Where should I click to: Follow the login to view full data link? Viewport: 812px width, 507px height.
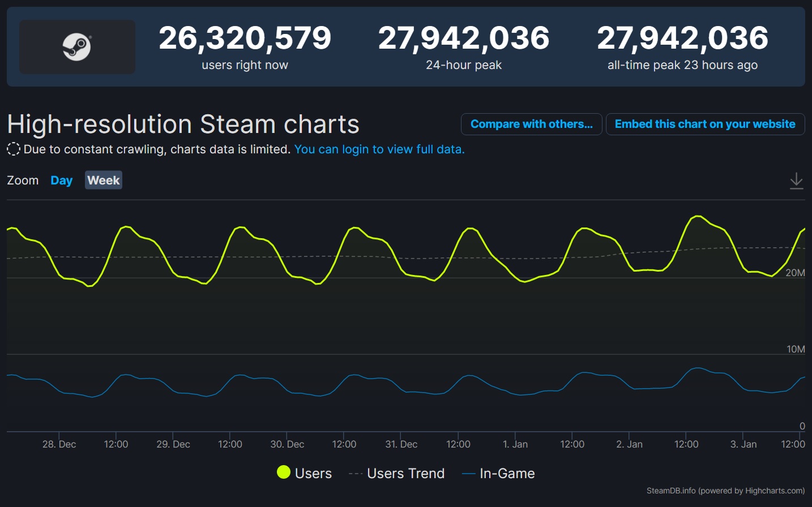[x=379, y=149]
